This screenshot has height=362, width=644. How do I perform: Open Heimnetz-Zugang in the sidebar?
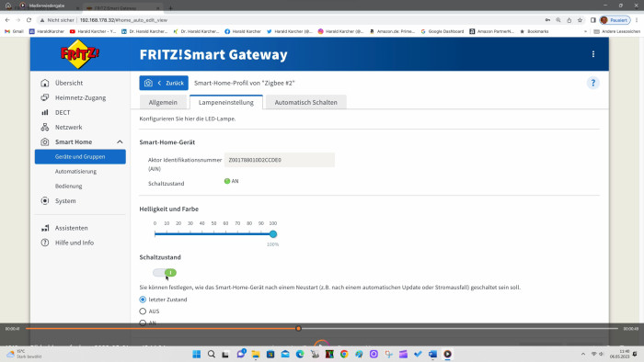pos(80,97)
